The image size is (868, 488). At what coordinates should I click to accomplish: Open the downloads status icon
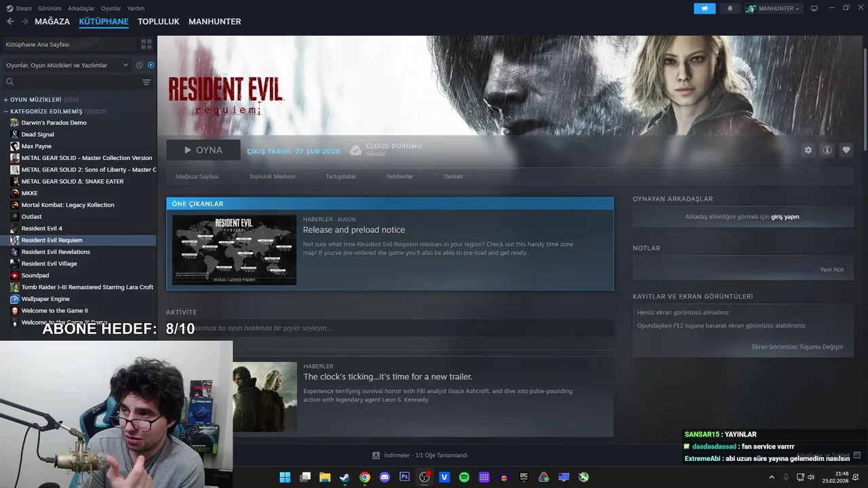pyautogui.click(x=376, y=455)
